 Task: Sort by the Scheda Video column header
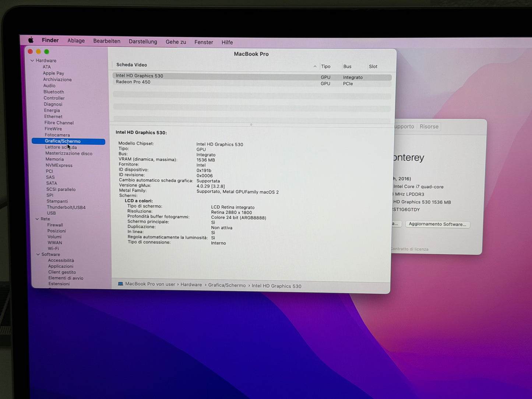click(131, 65)
